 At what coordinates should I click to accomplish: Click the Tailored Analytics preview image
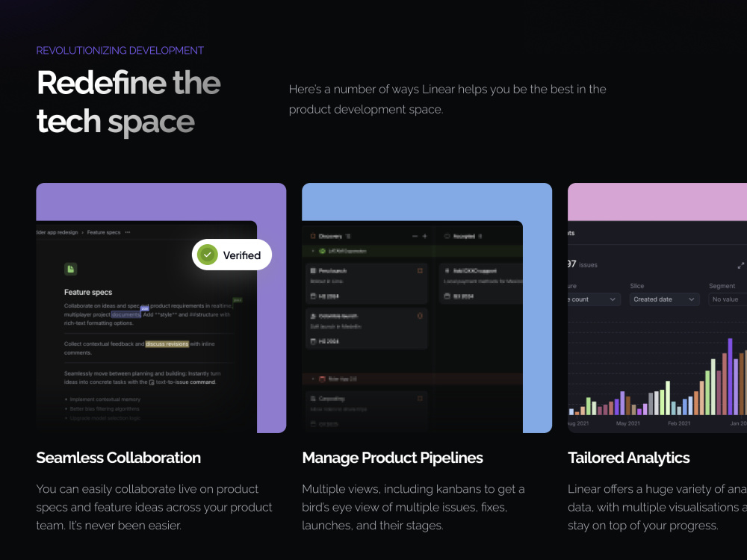point(657,308)
